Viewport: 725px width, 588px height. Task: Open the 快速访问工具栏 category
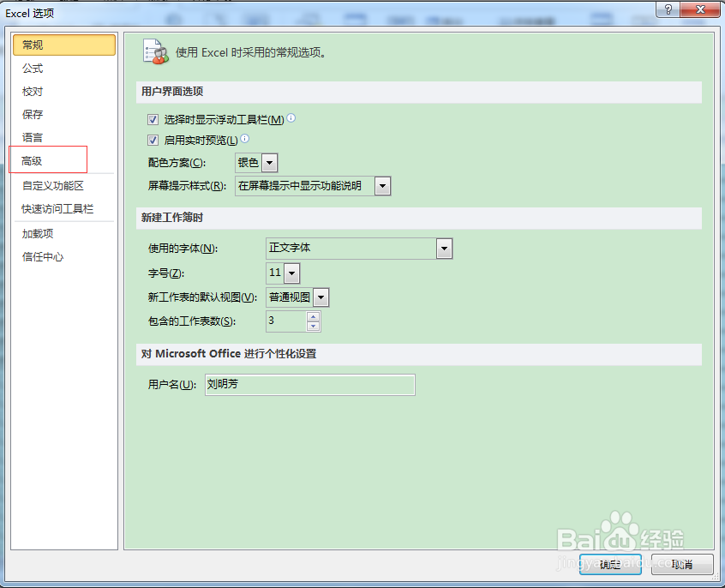click(x=64, y=209)
